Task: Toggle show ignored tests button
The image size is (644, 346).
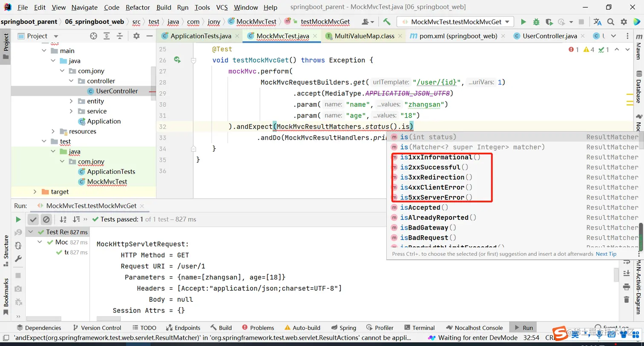Action: point(46,219)
